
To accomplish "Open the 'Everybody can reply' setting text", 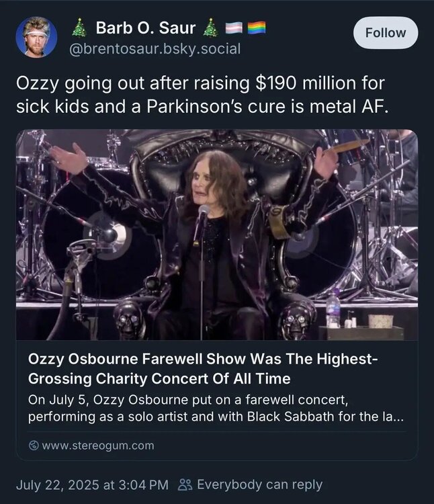I will (x=260, y=485).
